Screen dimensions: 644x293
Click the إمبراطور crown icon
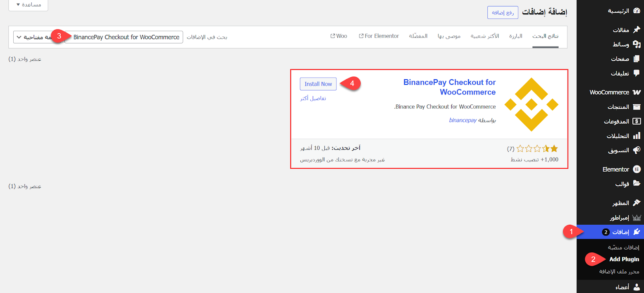[636, 217]
